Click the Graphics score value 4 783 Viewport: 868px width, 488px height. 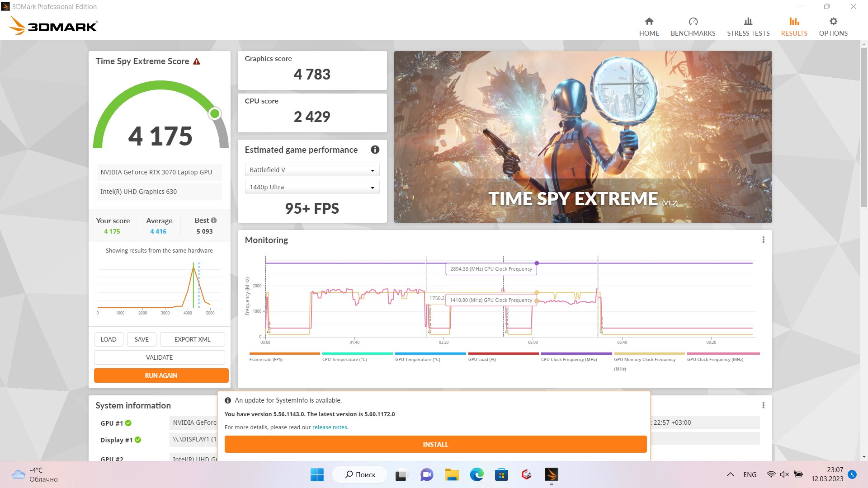pyautogui.click(x=312, y=74)
